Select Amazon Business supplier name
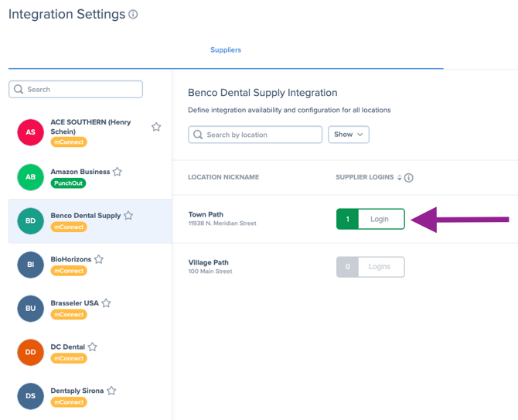The height and width of the screenshot is (420, 518). pos(80,172)
